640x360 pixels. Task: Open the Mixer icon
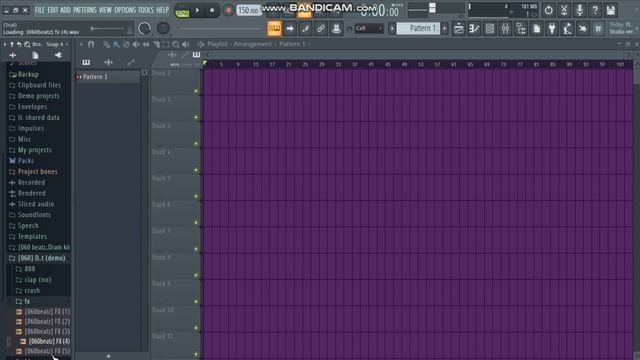[505, 29]
